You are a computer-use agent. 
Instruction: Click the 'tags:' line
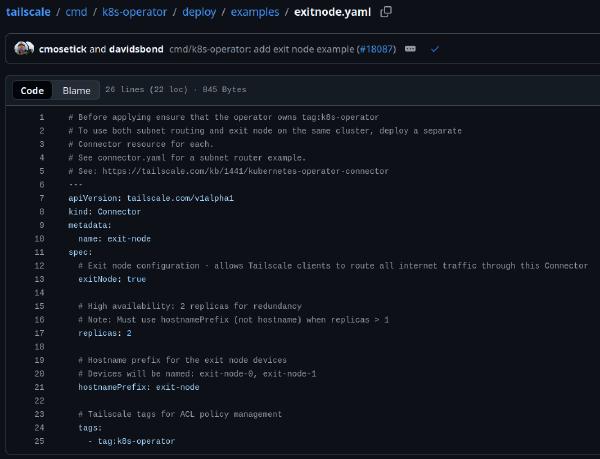point(90,428)
